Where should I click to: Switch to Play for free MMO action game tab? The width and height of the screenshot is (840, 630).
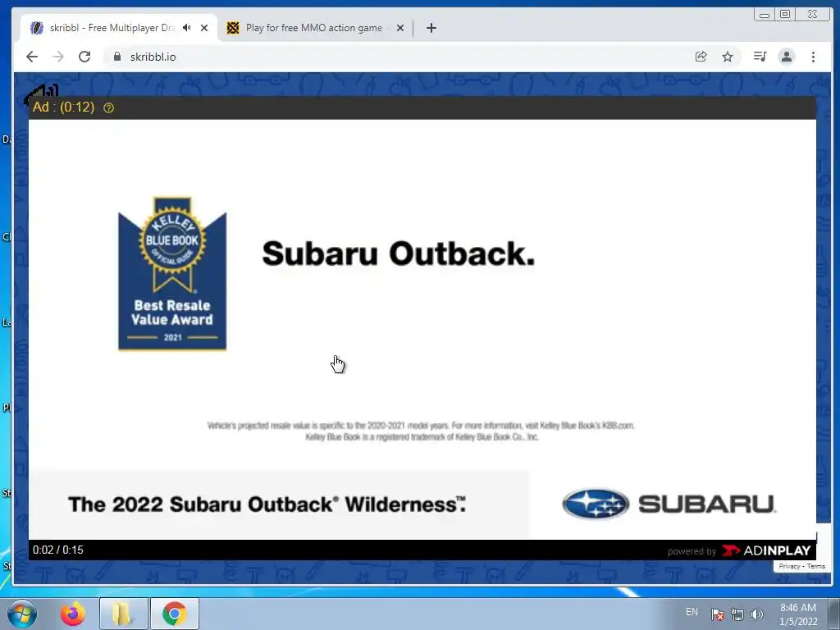pyautogui.click(x=314, y=28)
